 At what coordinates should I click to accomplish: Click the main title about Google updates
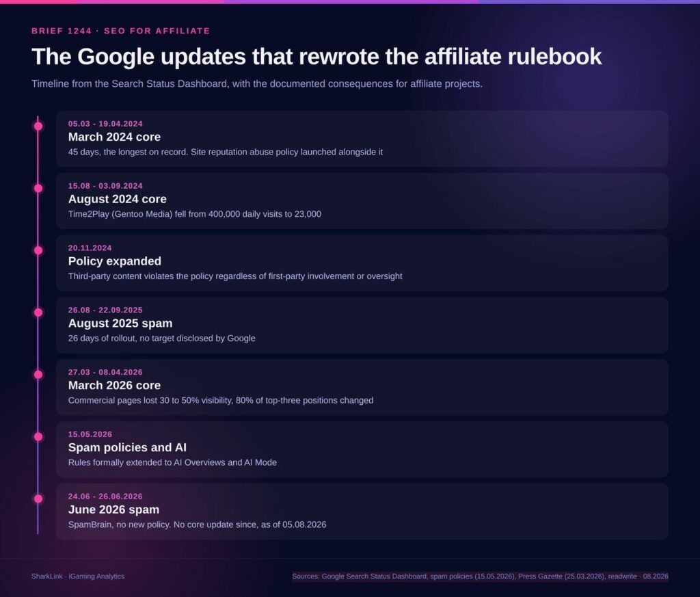click(x=317, y=57)
